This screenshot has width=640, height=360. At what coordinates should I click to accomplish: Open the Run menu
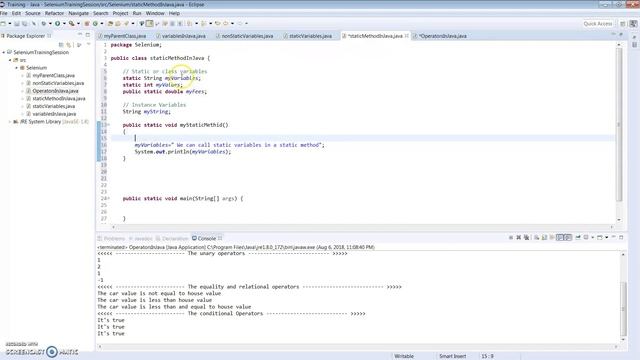click(137, 13)
